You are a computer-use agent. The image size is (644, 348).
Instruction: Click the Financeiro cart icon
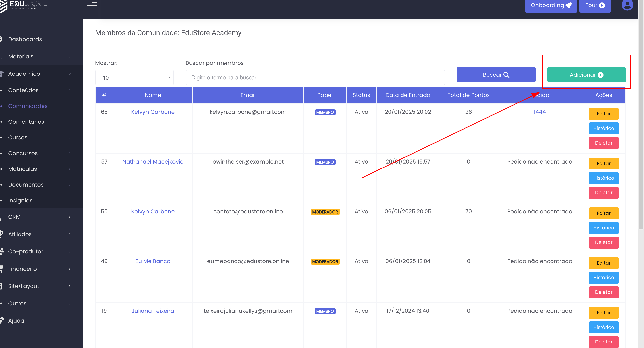pos(2,269)
